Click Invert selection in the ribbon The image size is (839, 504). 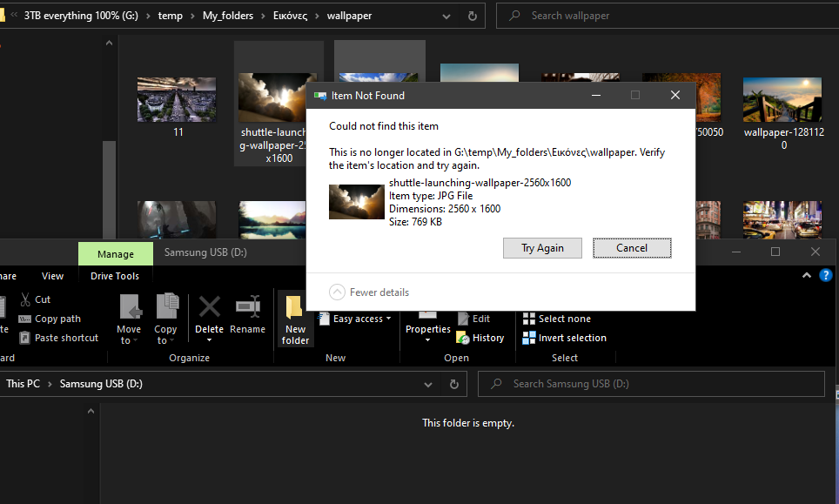[565, 338]
